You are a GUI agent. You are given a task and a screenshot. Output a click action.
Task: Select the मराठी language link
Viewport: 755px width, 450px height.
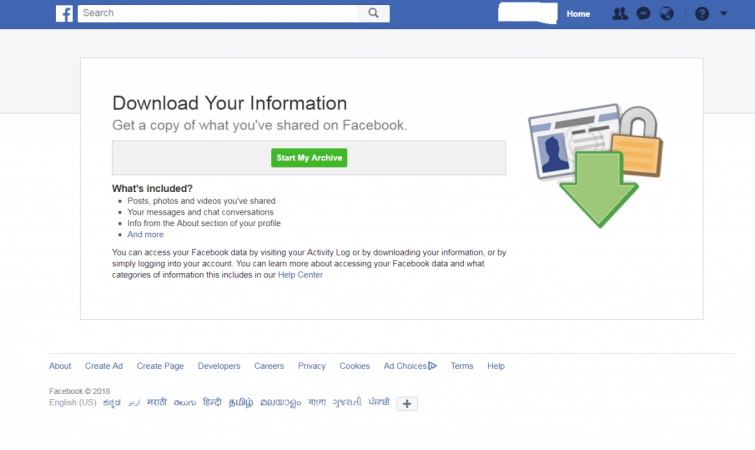point(156,402)
